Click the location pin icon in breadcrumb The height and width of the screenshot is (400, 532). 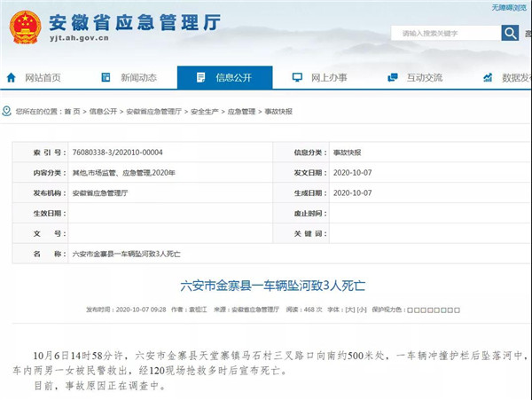pyautogui.click(x=7, y=112)
